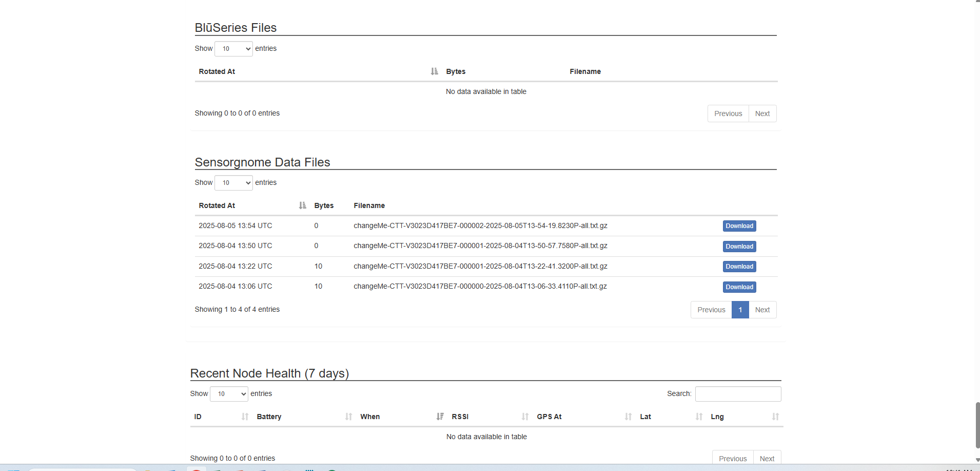Viewport: 980px width, 471px height.
Task: Download the 000002 13-54-19 file
Action: point(739,226)
